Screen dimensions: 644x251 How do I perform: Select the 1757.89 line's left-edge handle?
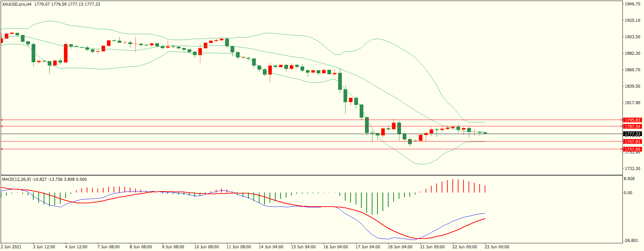[x=2, y=149]
